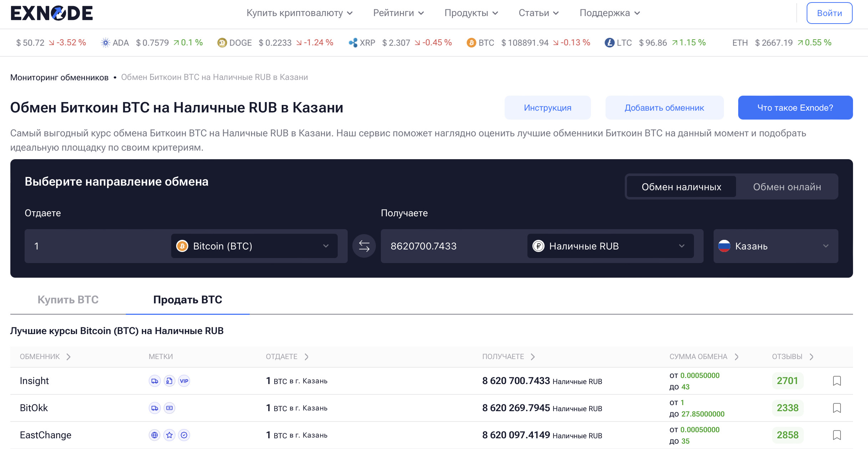Switch to the Купить BTC tab

click(68, 299)
